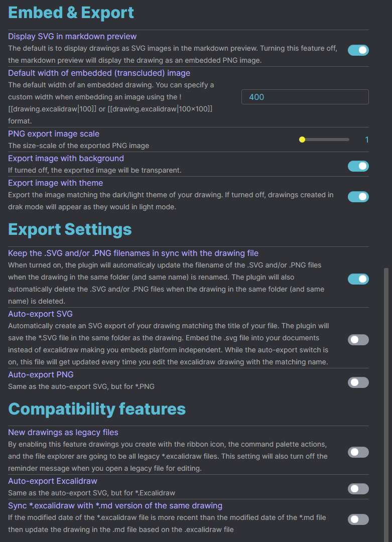Select the Auto-export SVG setting title

[40, 314]
